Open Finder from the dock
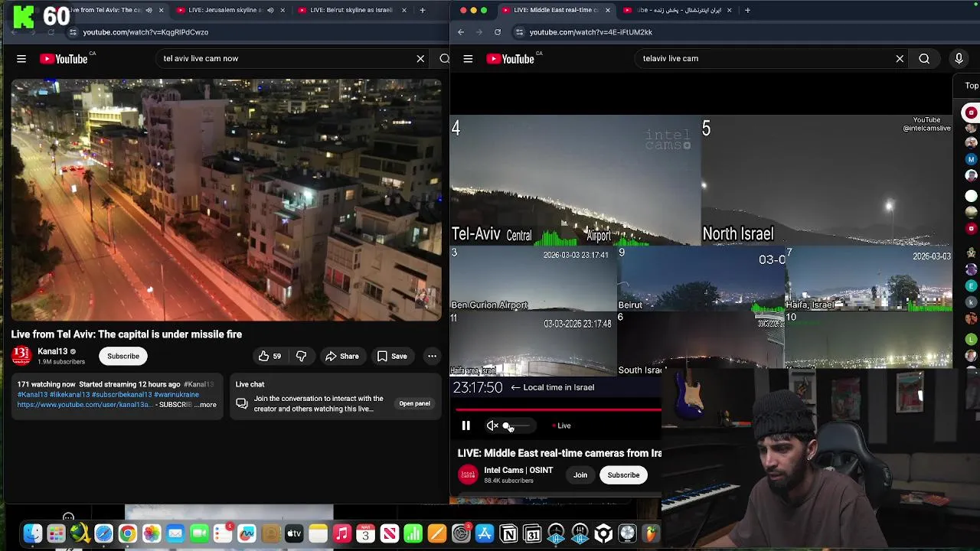 tap(32, 533)
